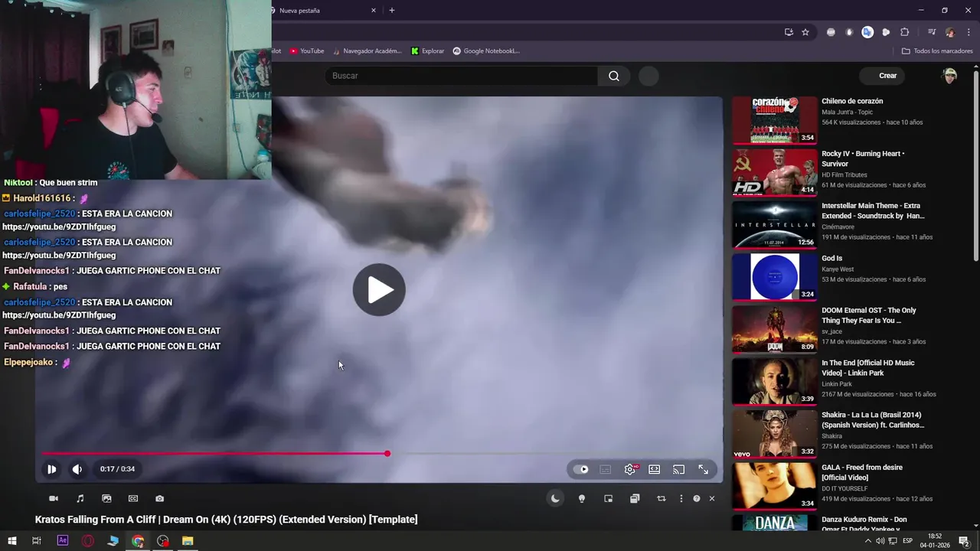Click the red scrubber handle on the timeline
This screenshot has height=551, width=980.
[x=387, y=454]
